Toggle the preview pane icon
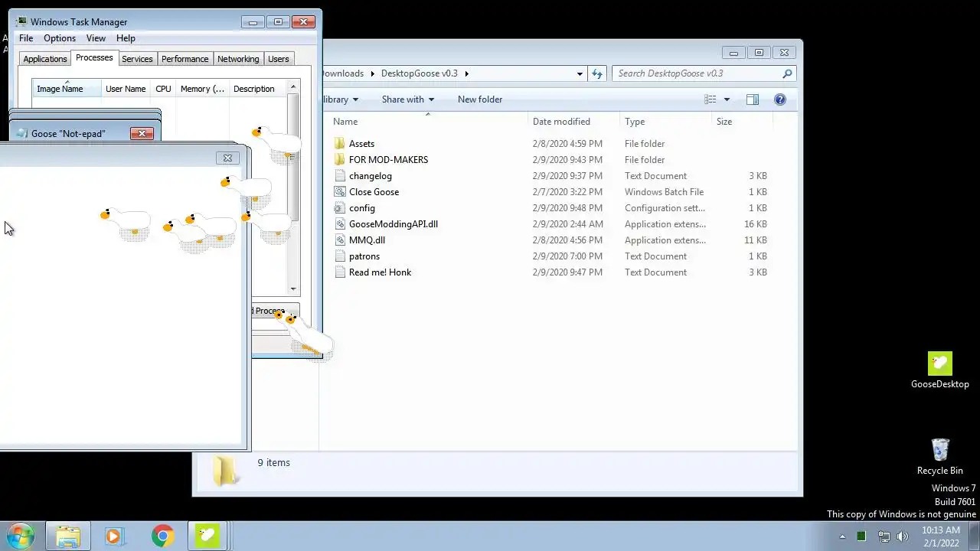Viewport: 980px width, 551px height. [x=753, y=99]
